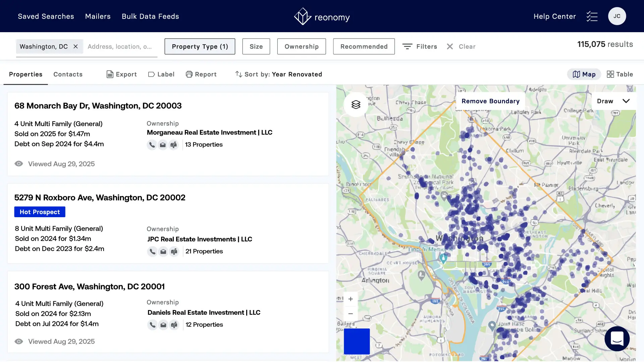644x362 pixels.
Task: Toggle viewed status on 68 Monarch Bay Dr
Action: [19, 164]
